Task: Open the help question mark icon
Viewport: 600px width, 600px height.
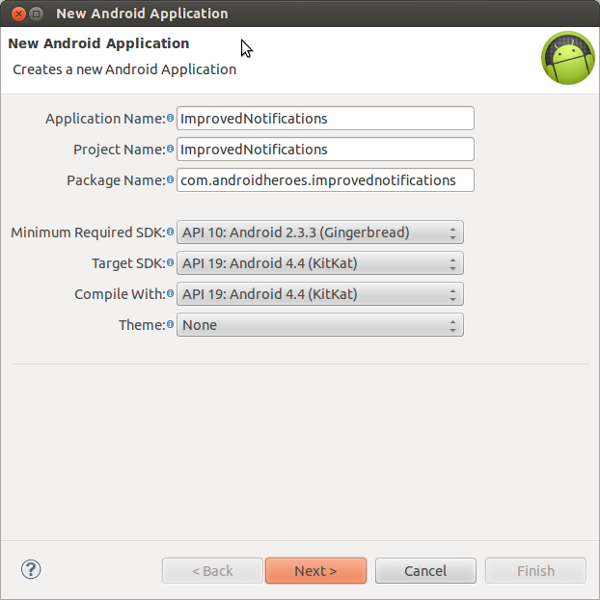Action: click(31, 569)
